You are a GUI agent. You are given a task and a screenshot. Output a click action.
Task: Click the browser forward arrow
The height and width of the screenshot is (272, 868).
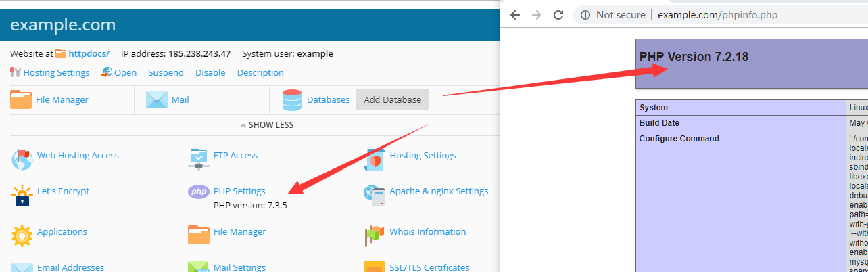(x=537, y=15)
